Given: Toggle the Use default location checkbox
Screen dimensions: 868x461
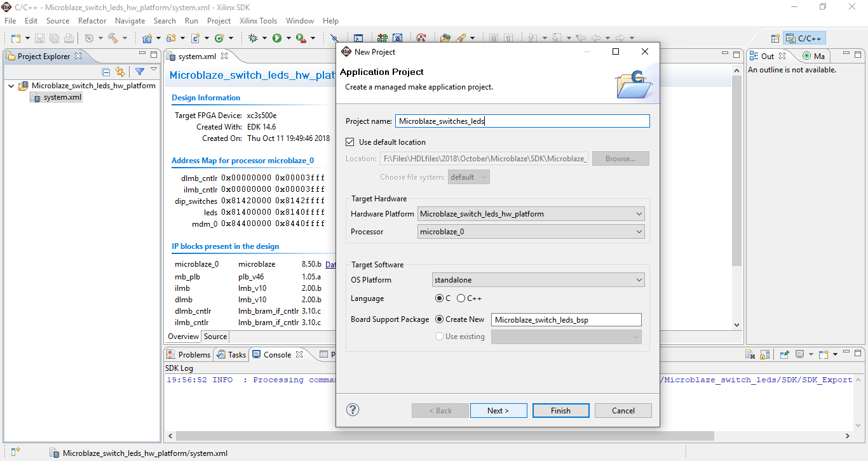Looking at the screenshot, I should click(350, 142).
